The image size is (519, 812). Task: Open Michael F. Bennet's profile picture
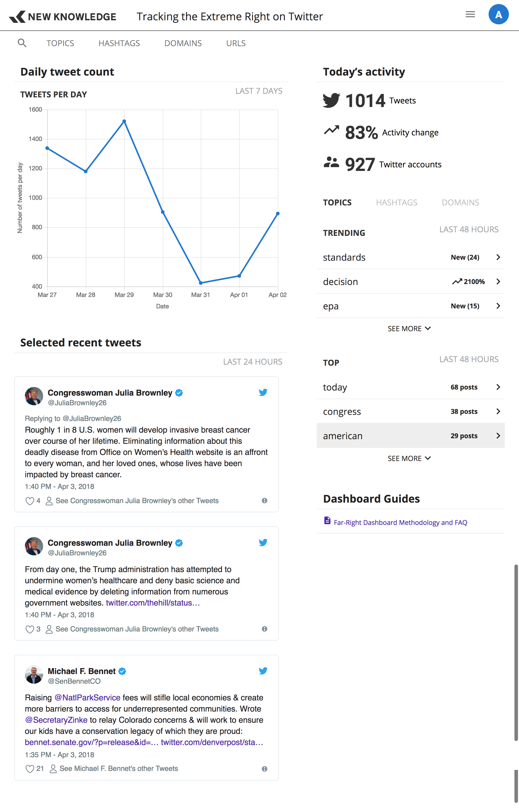(x=34, y=674)
